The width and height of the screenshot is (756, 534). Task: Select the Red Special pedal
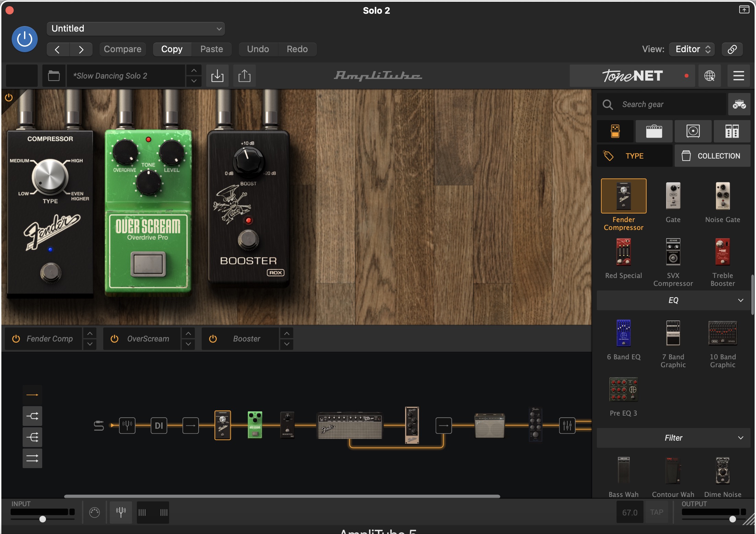(624, 252)
